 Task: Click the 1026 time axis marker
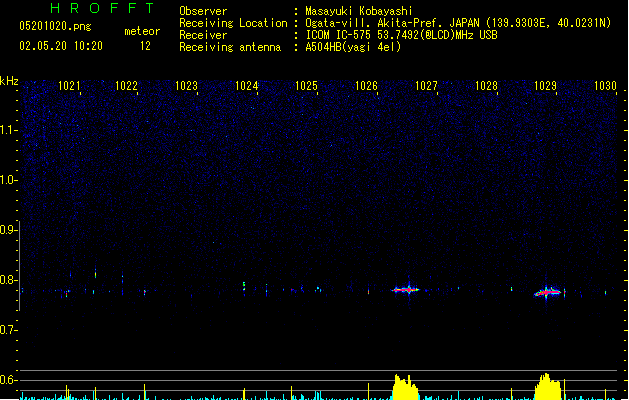pyautogui.click(x=367, y=86)
